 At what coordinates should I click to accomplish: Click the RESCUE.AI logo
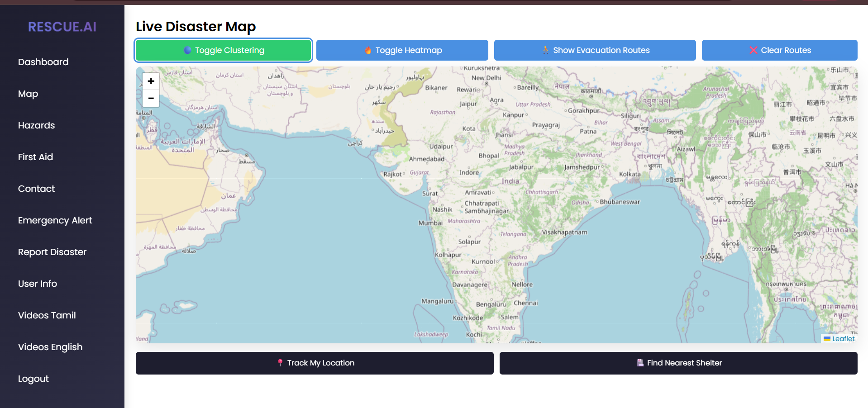click(62, 27)
